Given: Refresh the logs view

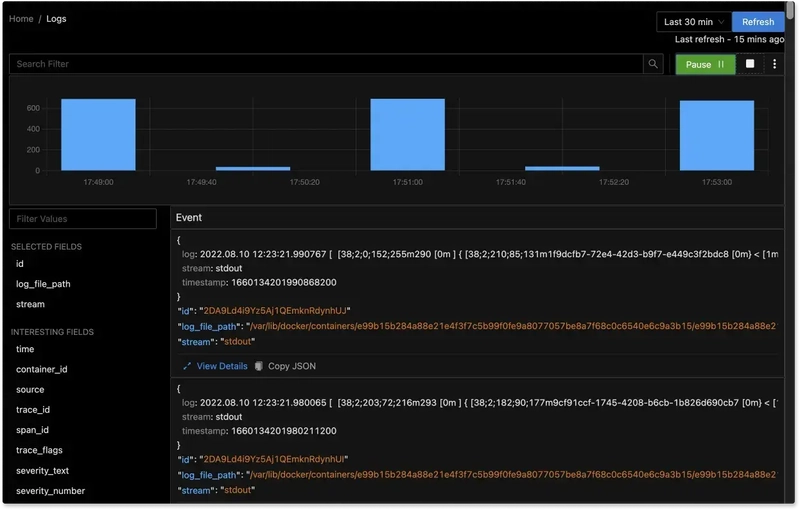Looking at the screenshot, I should coord(758,22).
